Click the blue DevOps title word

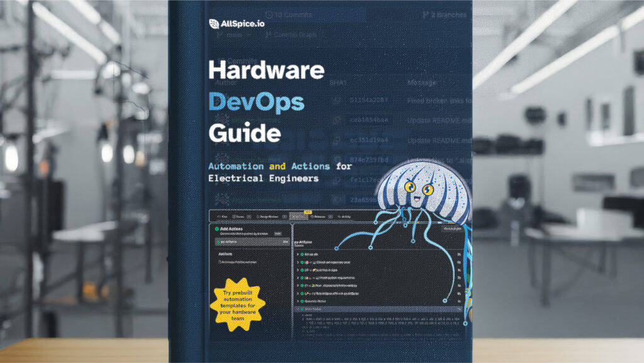[x=257, y=102]
